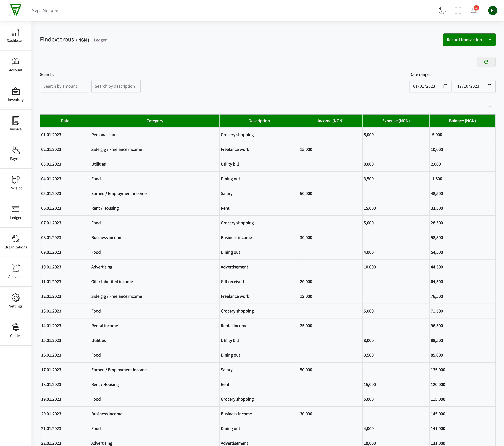This screenshot has height=446, width=504.
Task: View Activities in the sidebar
Action: coord(15,272)
